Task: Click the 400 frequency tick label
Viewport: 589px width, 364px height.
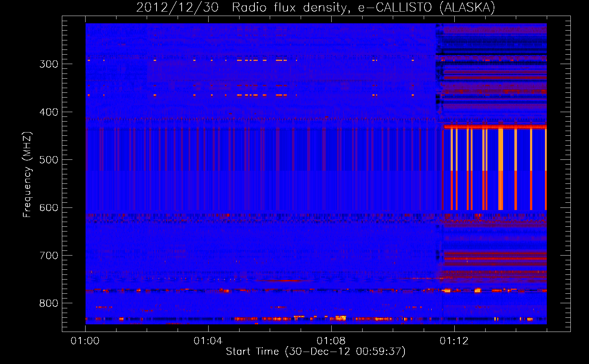Action: pos(49,112)
